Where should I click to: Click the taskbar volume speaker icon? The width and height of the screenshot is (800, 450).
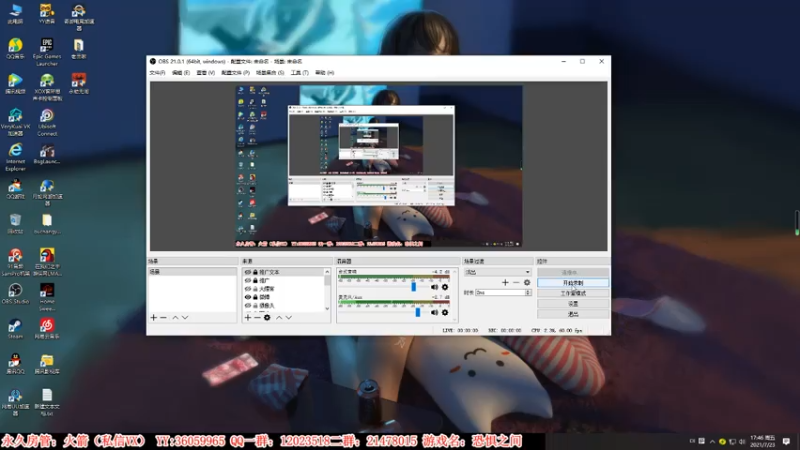pyautogui.click(x=742, y=441)
